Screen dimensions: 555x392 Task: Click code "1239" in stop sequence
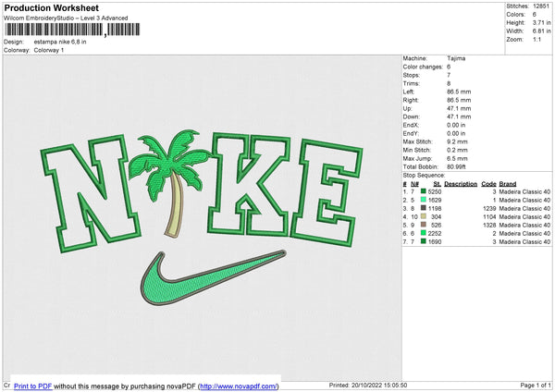tap(489, 208)
